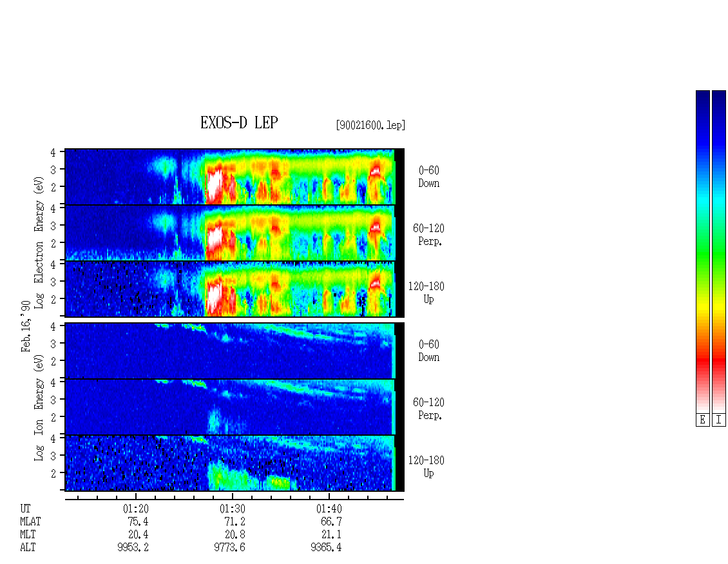
Task: Click the E label under the left color bar
Action: pyautogui.click(x=702, y=420)
